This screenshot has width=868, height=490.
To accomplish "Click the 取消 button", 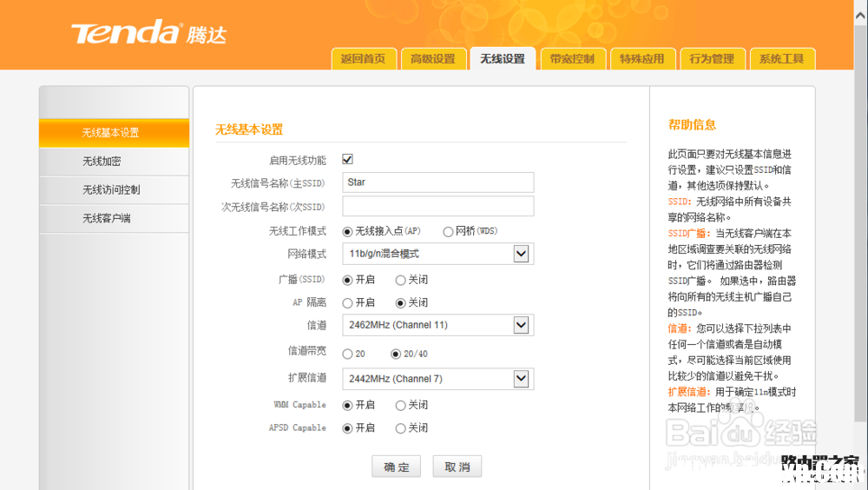I will (457, 467).
